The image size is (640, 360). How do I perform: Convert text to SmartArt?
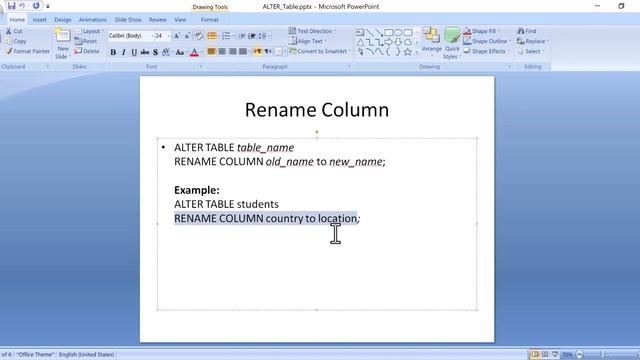pos(320,51)
